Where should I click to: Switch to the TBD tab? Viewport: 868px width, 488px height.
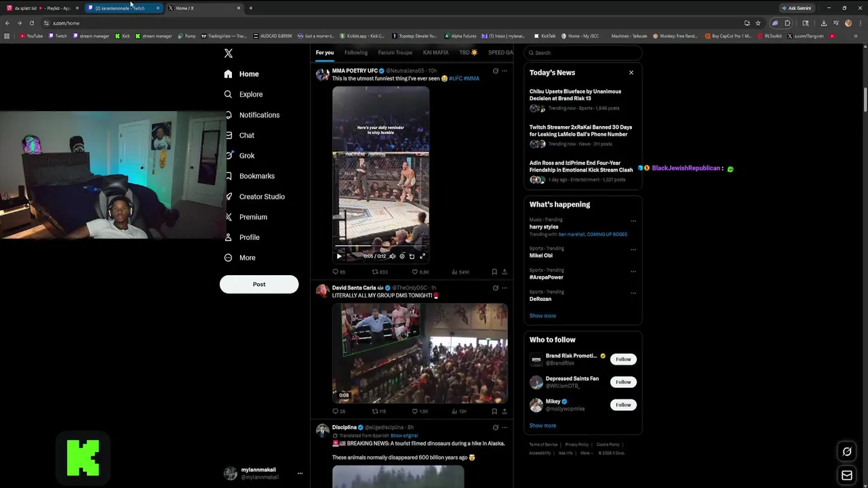pyautogui.click(x=468, y=52)
